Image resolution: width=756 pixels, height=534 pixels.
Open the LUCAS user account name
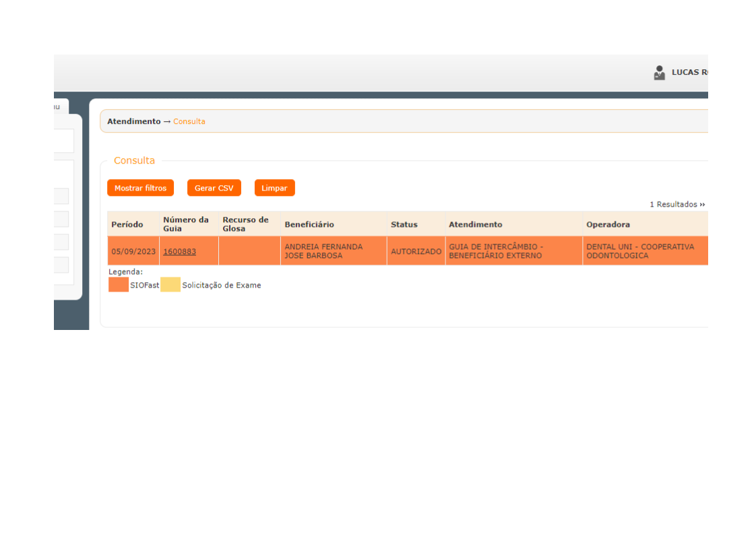click(689, 73)
